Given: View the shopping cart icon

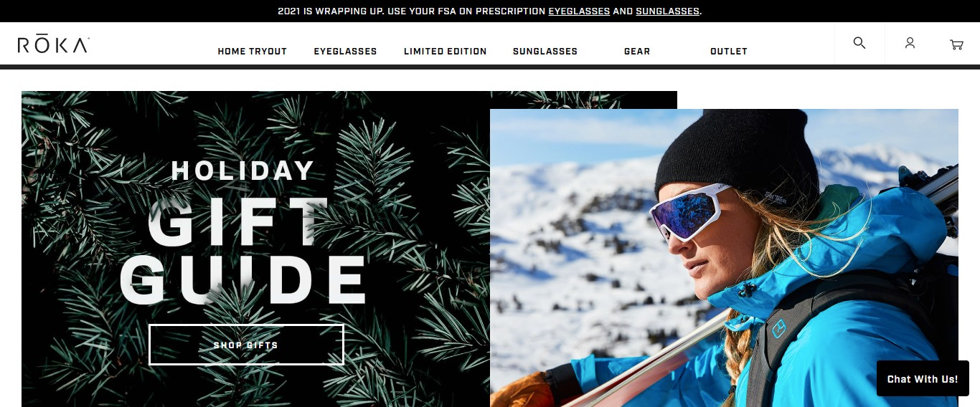Looking at the screenshot, I should pyautogui.click(x=956, y=44).
